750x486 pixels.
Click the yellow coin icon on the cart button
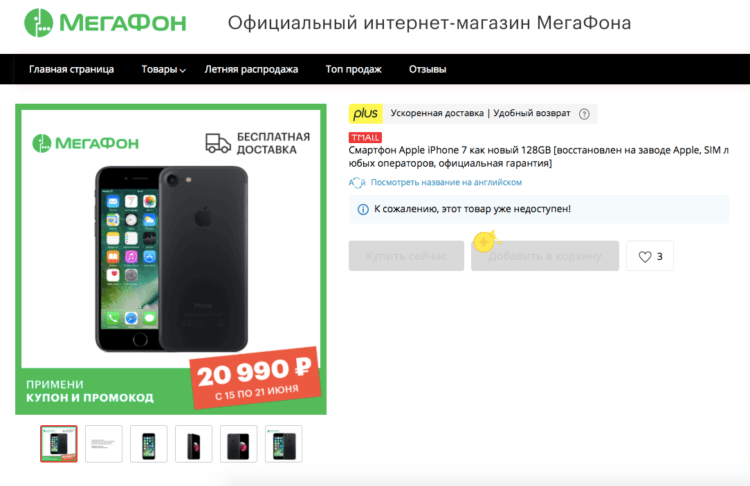(x=485, y=242)
